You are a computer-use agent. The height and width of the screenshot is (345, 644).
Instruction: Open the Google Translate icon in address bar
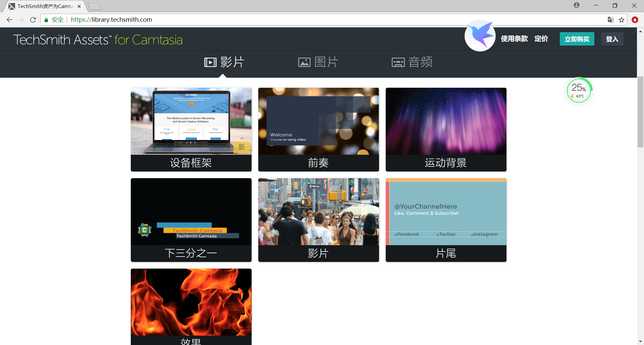click(610, 20)
